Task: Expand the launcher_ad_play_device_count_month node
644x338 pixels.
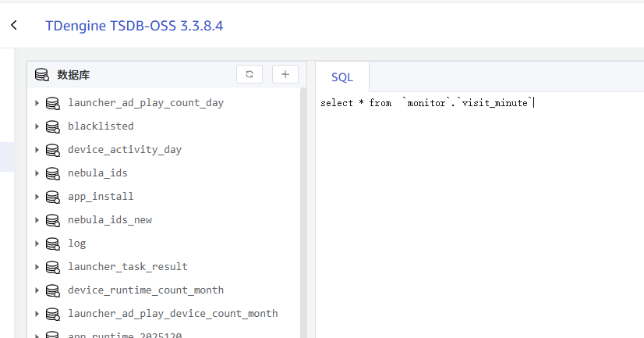Action: (x=37, y=314)
